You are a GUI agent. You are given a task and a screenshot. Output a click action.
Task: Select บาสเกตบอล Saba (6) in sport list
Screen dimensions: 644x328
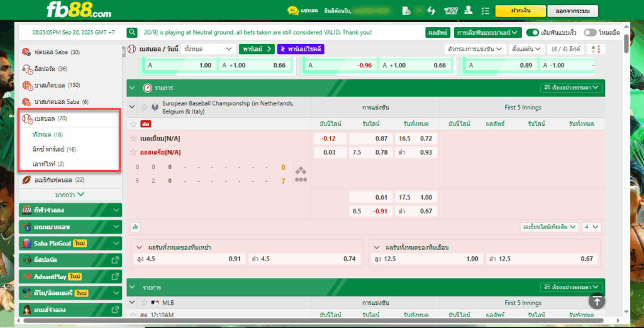tap(70, 101)
